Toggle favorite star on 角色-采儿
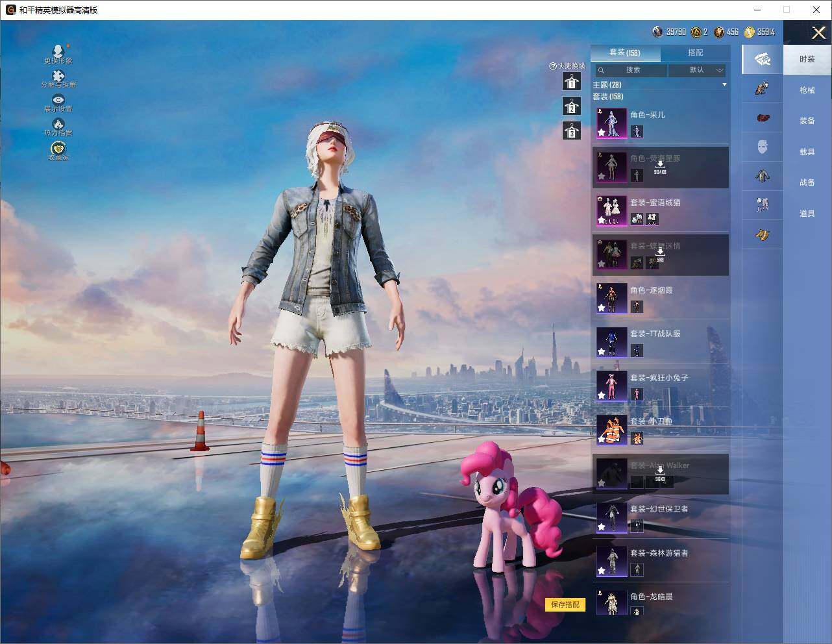The image size is (832, 644). pyautogui.click(x=602, y=132)
